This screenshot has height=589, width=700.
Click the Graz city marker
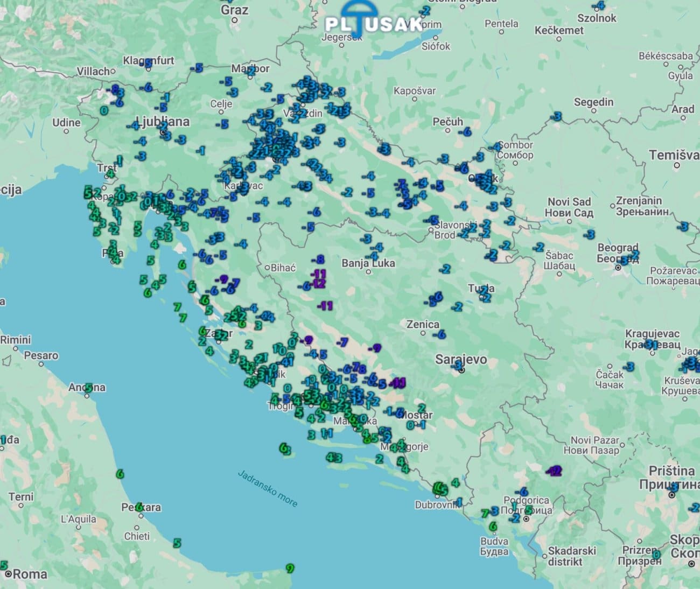click(x=234, y=20)
